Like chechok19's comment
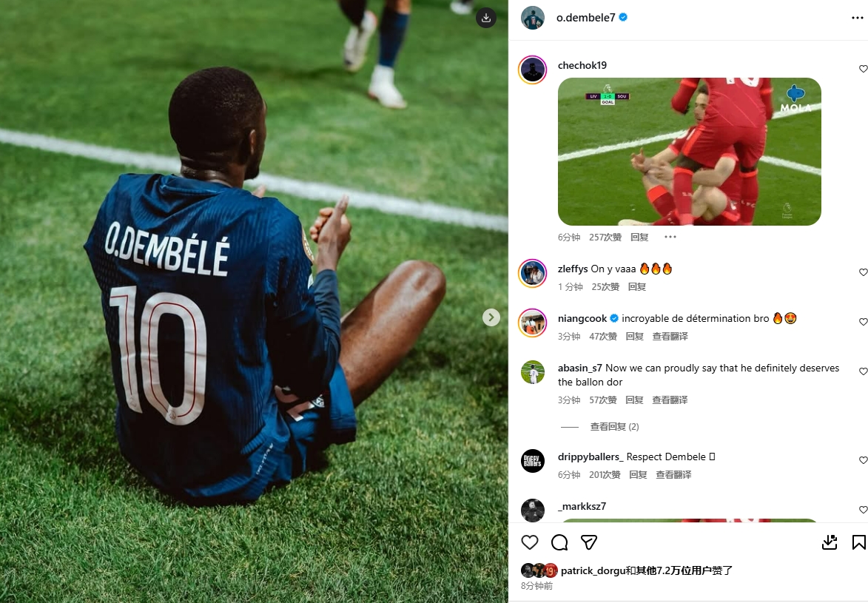The height and width of the screenshot is (603, 868). (863, 69)
